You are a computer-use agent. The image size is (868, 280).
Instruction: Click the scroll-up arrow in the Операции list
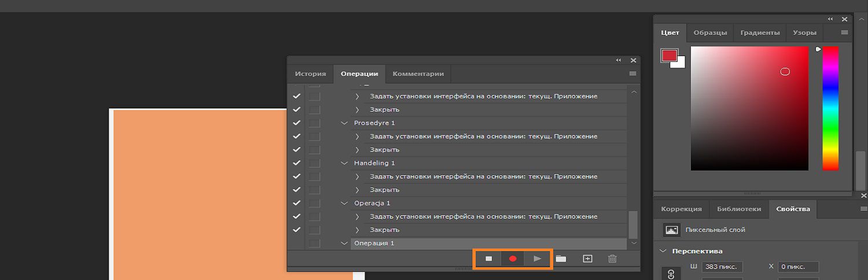[x=634, y=92]
